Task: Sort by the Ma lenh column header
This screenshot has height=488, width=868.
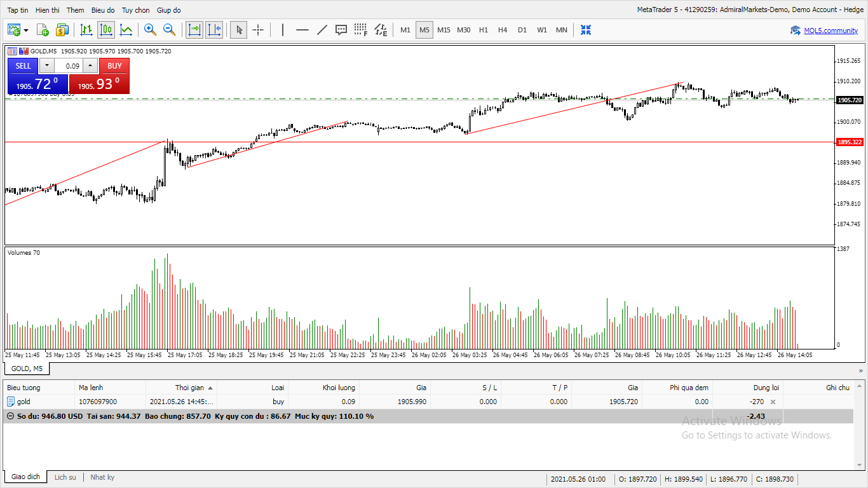Action: pyautogui.click(x=110, y=388)
